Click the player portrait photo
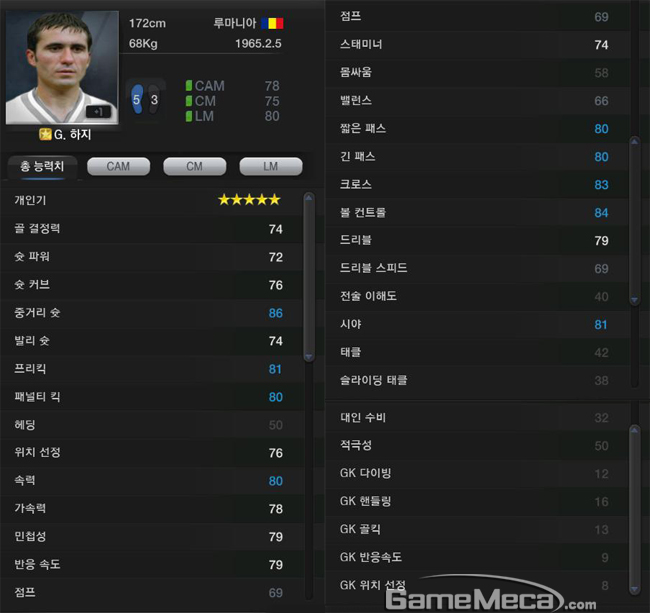 pos(62,68)
